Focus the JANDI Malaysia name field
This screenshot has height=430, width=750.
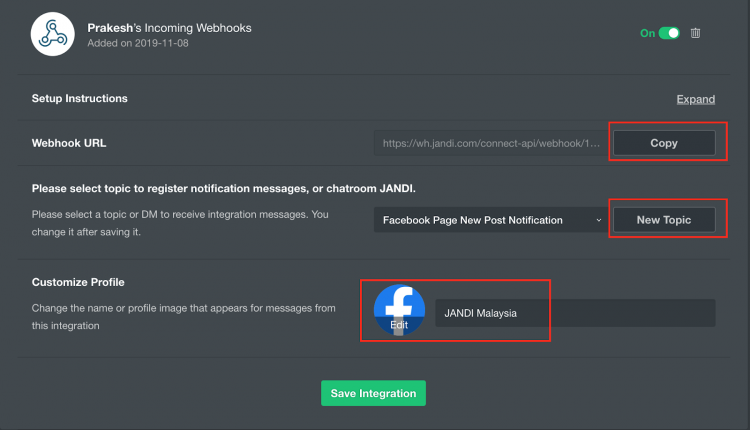575,313
